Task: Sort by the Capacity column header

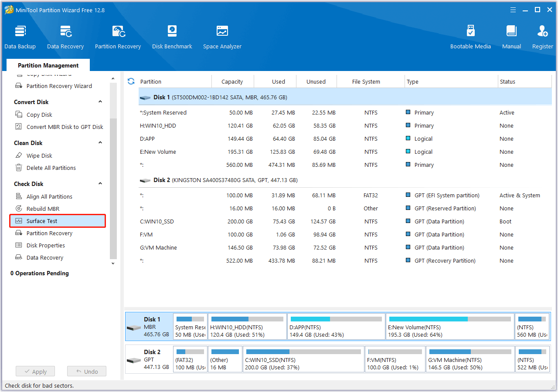Action: [x=232, y=81]
